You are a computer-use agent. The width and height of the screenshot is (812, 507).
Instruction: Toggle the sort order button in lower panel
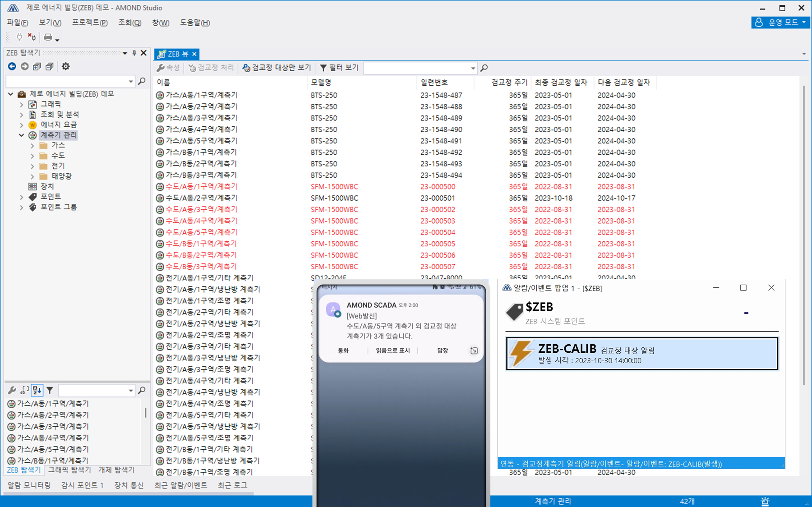(x=37, y=390)
